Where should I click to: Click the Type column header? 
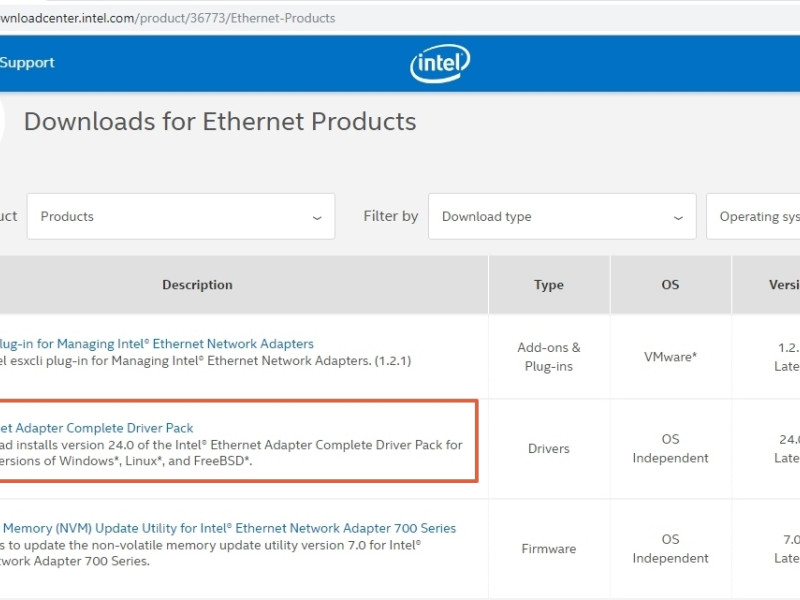click(549, 285)
